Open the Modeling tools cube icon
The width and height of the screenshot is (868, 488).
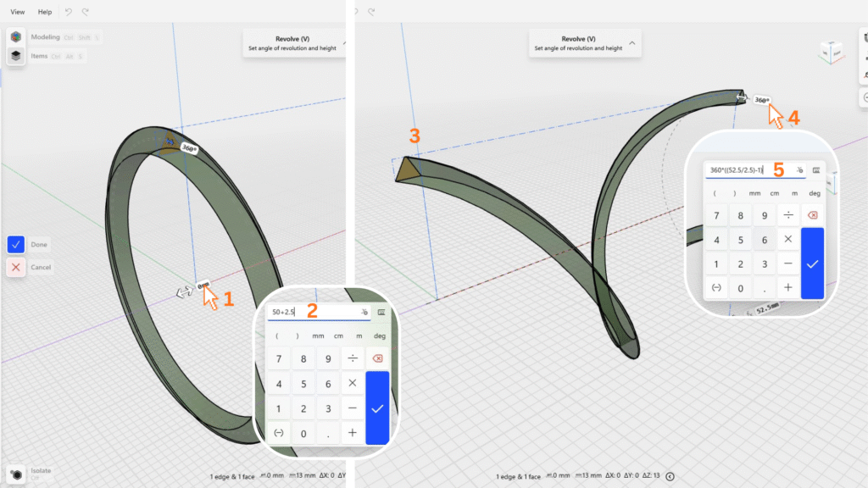click(x=15, y=37)
